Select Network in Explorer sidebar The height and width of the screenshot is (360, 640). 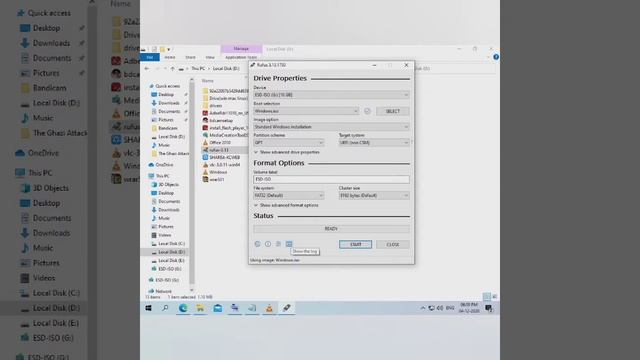point(163,291)
